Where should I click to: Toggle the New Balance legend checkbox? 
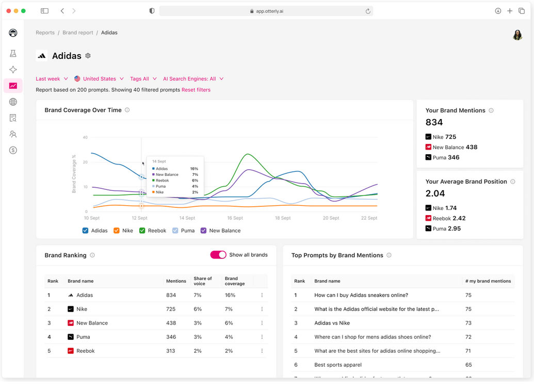click(204, 231)
